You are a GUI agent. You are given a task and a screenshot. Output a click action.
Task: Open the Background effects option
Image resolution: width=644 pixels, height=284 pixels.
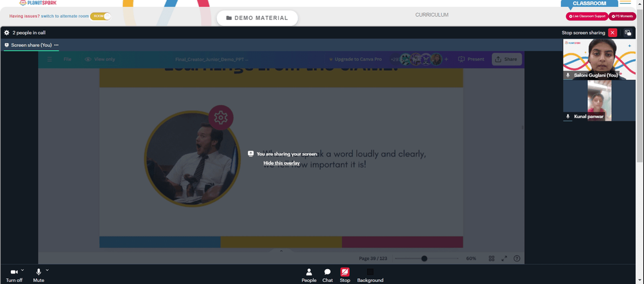pyautogui.click(x=370, y=276)
